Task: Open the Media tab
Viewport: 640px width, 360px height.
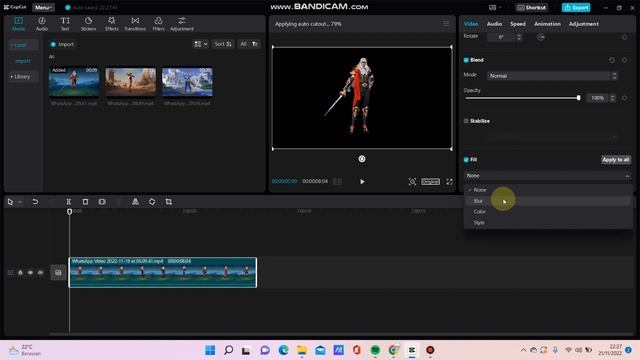Action: tap(18, 24)
